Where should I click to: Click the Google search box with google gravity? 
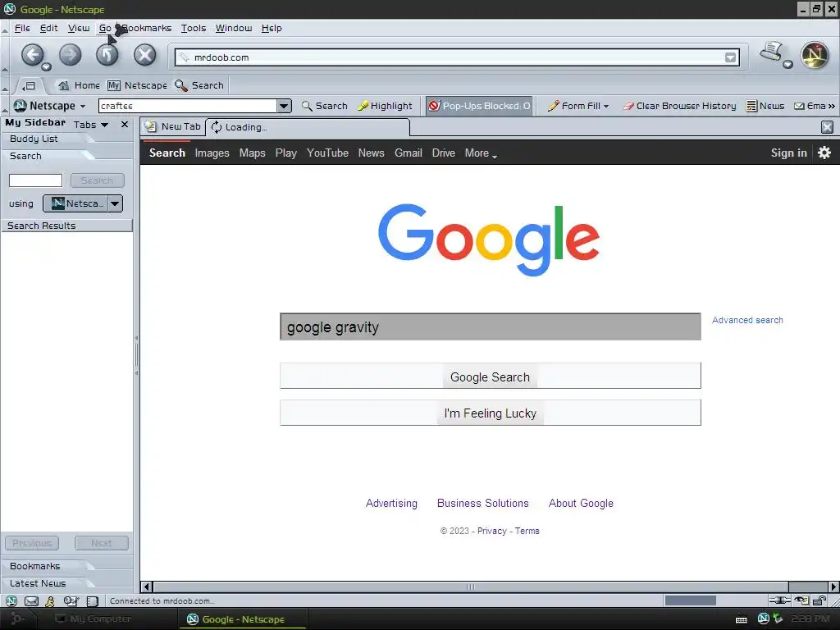491,326
